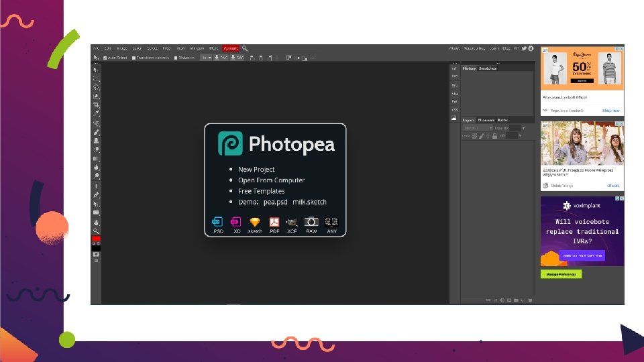
Task: Open the Layer menu
Action: 137,48
